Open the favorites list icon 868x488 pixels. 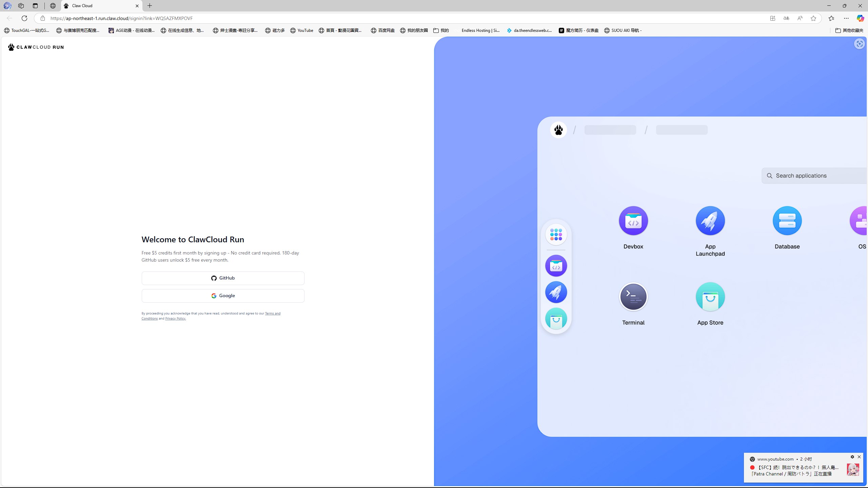pyautogui.click(x=831, y=18)
